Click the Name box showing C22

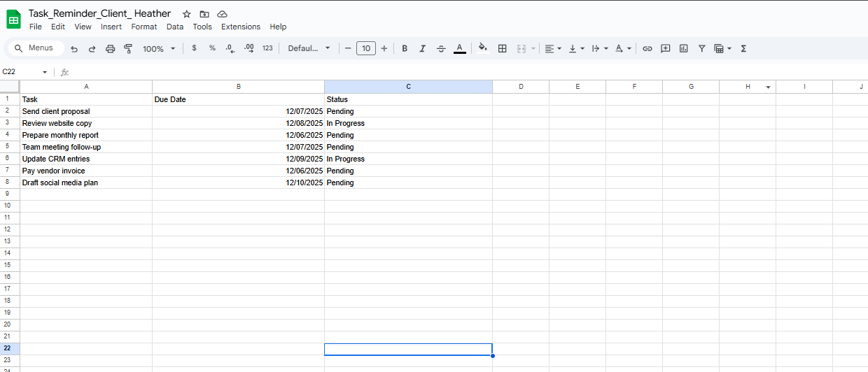21,72
